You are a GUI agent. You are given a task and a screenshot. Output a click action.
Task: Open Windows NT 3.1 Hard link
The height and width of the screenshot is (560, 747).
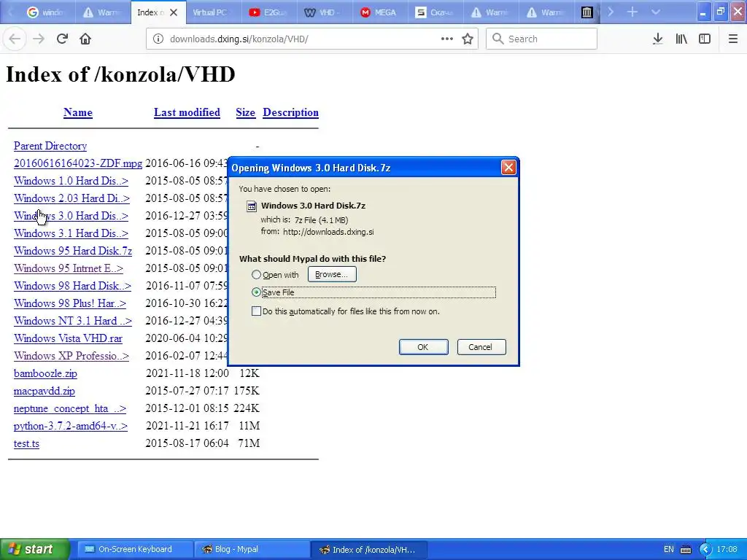[x=73, y=321]
